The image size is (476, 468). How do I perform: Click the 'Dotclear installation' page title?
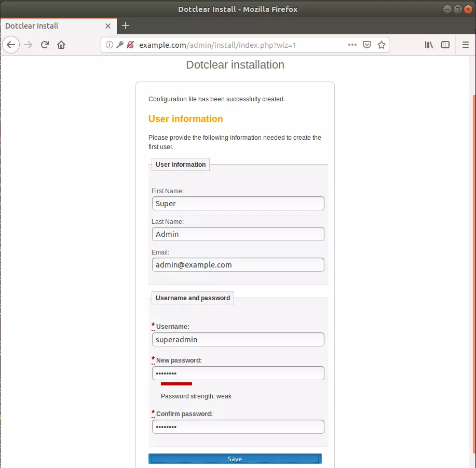point(235,65)
